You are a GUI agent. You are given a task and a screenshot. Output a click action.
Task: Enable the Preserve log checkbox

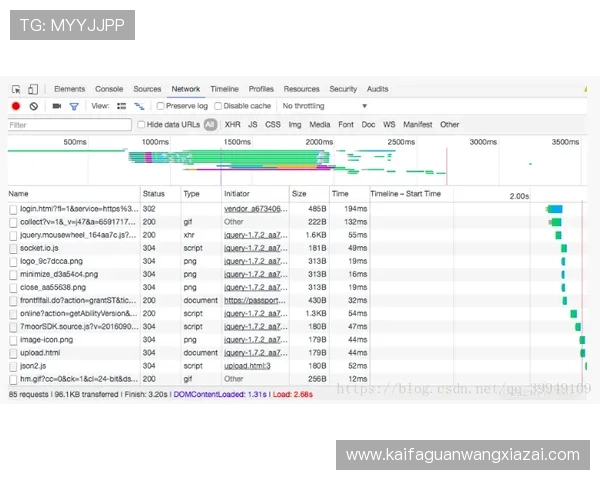coord(161,106)
